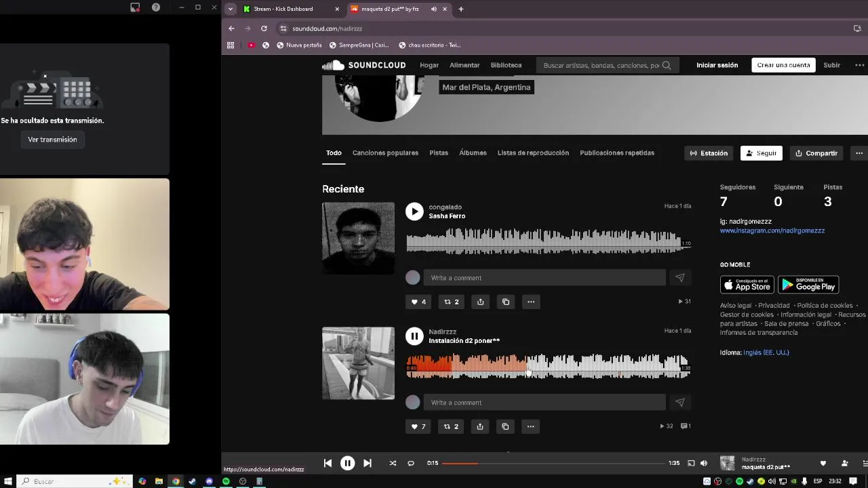Open SoundCloud header more menu (three dots)
This screenshot has height=488, width=868.
click(860, 65)
